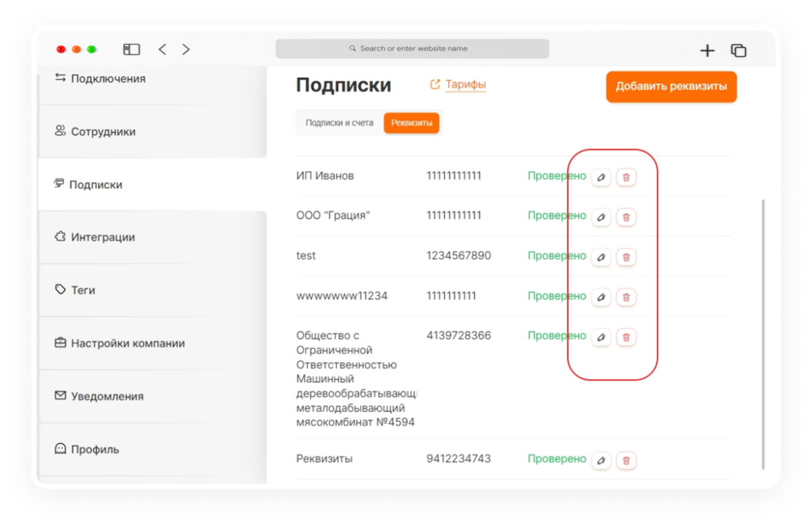Select the Реквизиты tab
Screen dimensions: 812x526
pos(411,123)
